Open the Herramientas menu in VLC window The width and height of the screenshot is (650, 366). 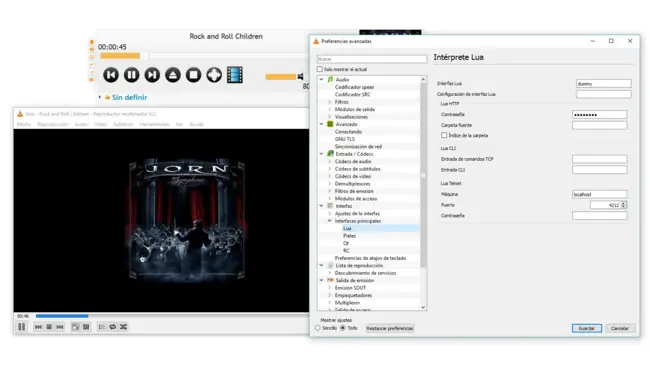pyautogui.click(x=154, y=124)
